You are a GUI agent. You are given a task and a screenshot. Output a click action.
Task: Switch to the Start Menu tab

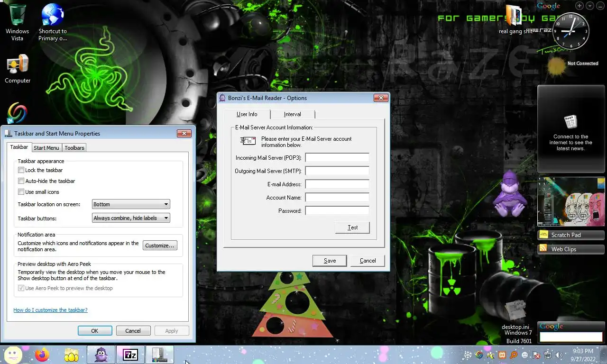click(46, 148)
